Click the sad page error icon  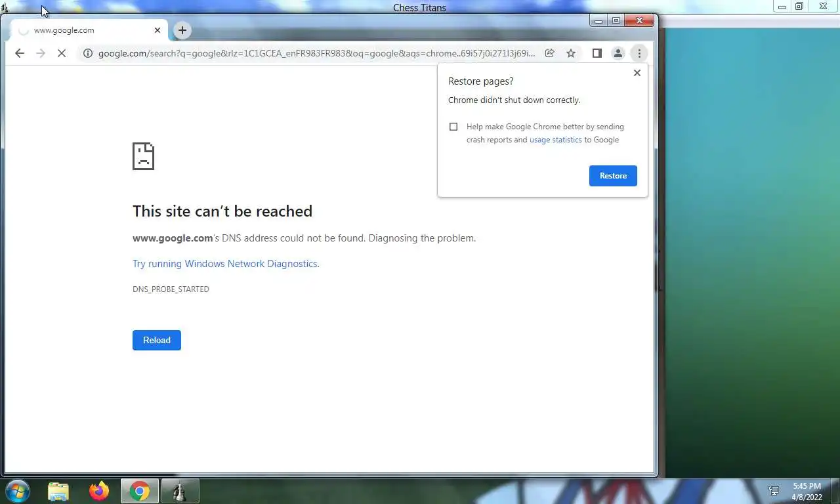click(143, 156)
